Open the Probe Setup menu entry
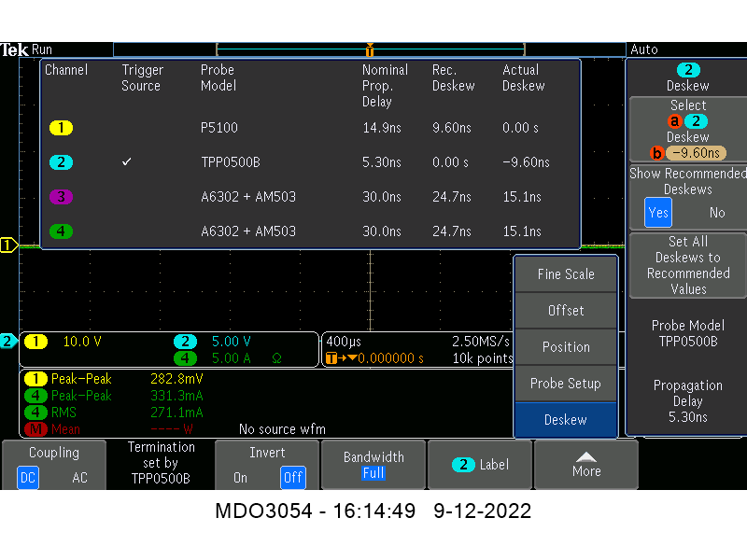 [566, 384]
